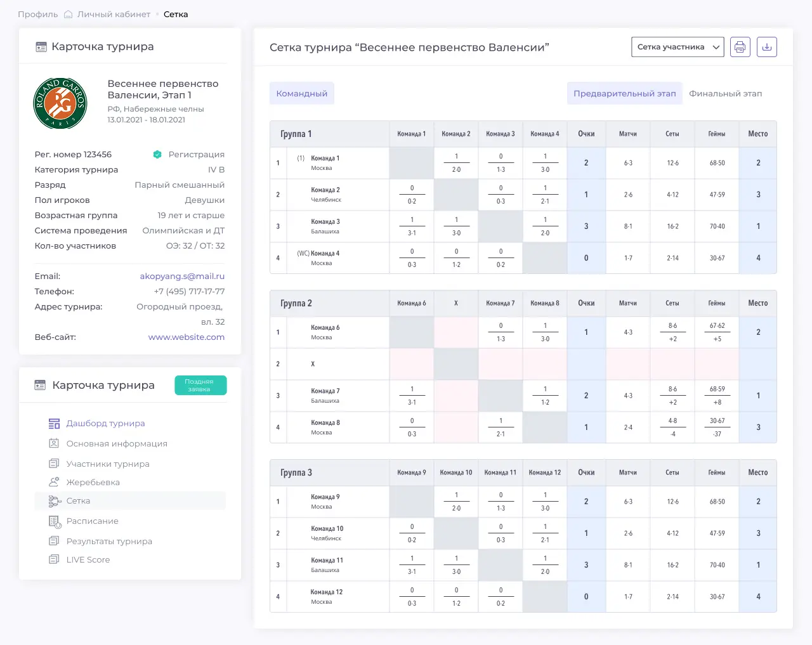The height and width of the screenshot is (645, 812).
Task: Click Команда 8 row name in Группа 2
Action: pyautogui.click(x=325, y=427)
